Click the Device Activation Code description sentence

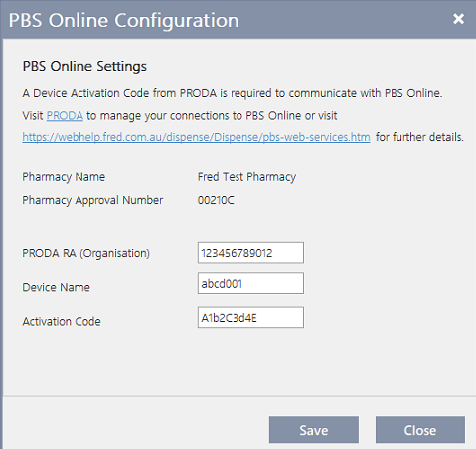[x=233, y=93]
